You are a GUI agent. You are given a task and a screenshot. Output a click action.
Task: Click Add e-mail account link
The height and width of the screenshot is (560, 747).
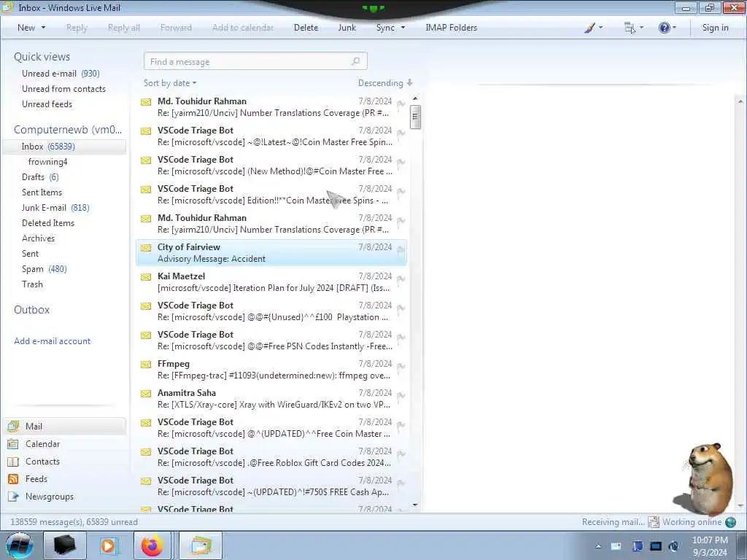click(53, 341)
